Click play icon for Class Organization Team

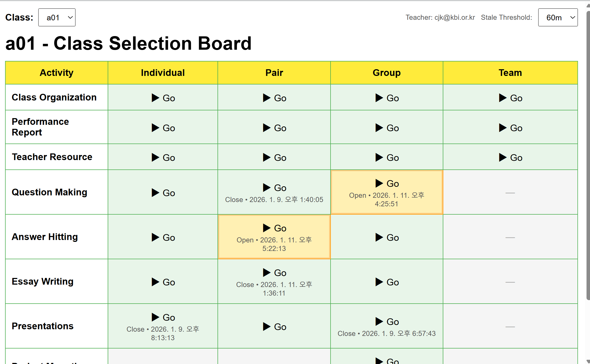pos(503,98)
